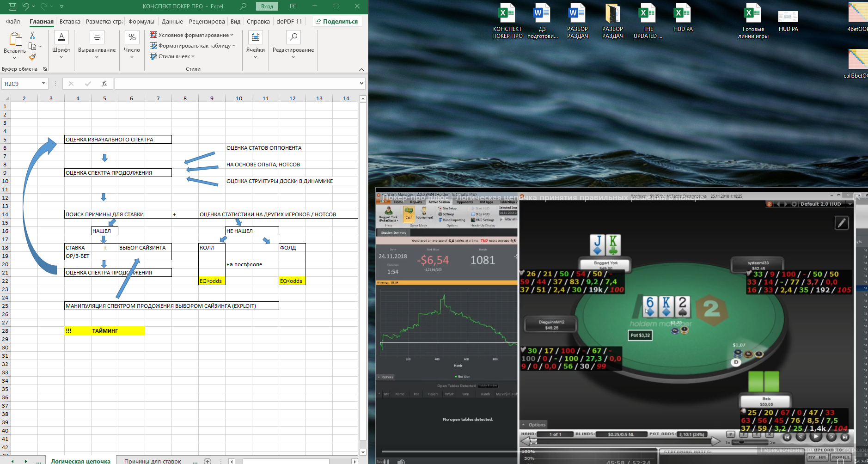This screenshot has width=868, height=464.
Task: Open the Alignment group icon
Action: tap(97, 37)
